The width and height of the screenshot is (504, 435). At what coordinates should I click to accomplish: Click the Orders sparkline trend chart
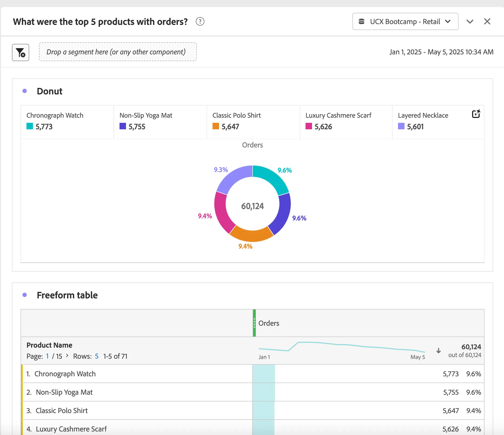[x=342, y=347]
